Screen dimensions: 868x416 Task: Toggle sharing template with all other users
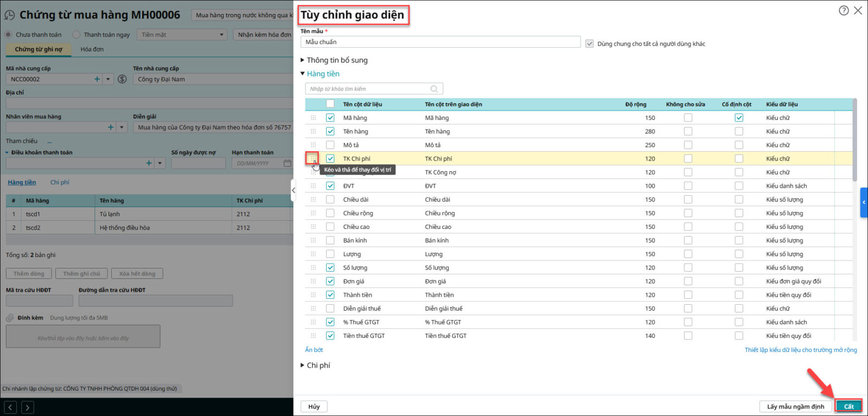pyautogui.click(x=590, y=44)
